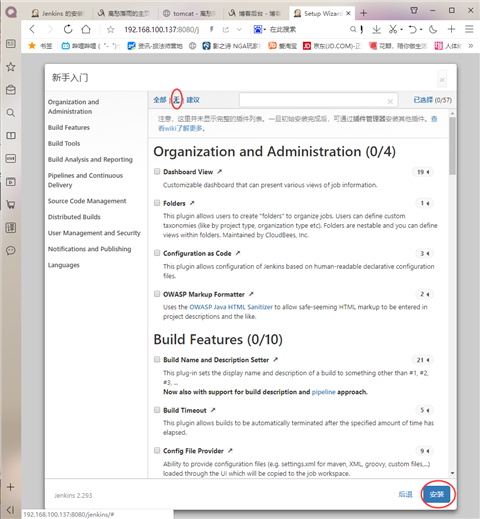Screen dimensions: 480x519
Task: Open sidebar shopping cart icon
Action: pyautogui.click(x=11, y=205)
